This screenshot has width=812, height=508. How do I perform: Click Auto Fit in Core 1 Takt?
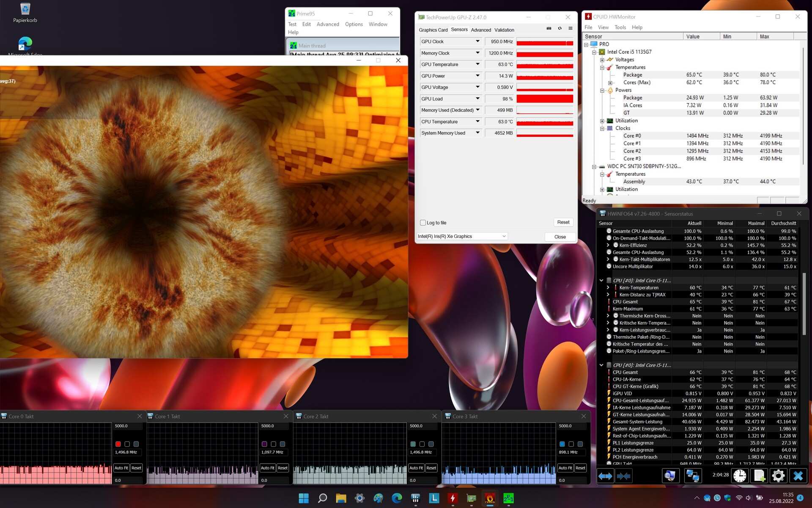point(267,468)
